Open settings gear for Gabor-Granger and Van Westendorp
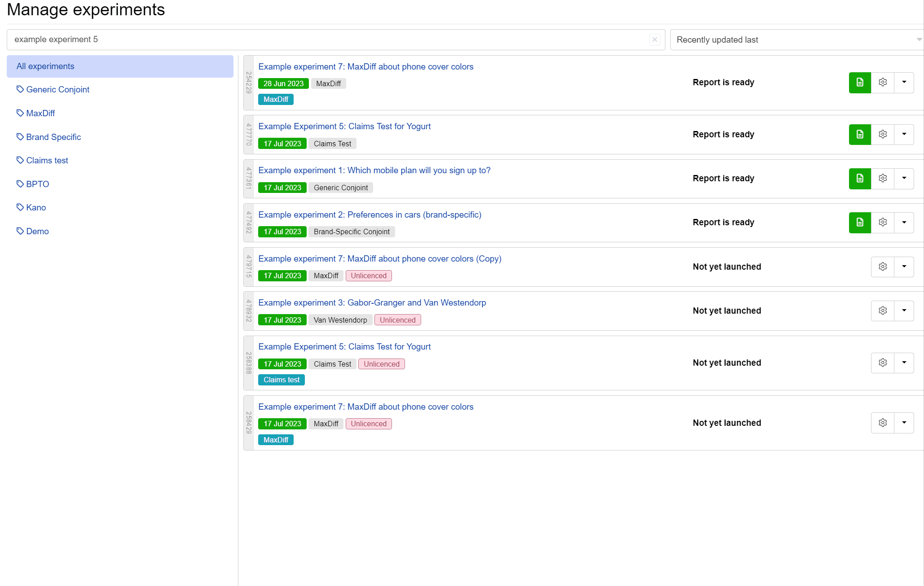The height and width of the screenshot is (586, 924). click(883, 311)
